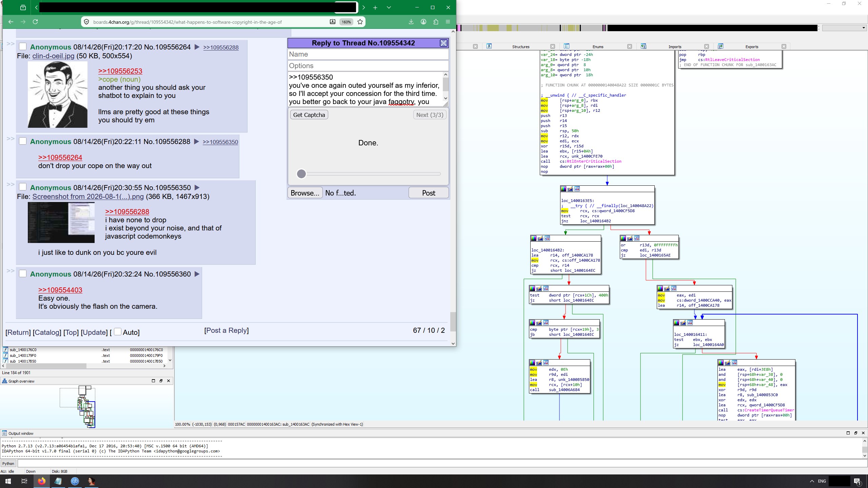Open Windows Start menu
The image size is (868, 488).
[x=8, y=481]
